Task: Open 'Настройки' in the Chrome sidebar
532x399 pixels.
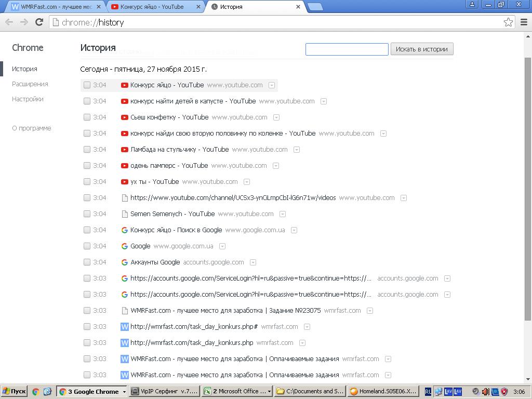Action: point(28,99)
